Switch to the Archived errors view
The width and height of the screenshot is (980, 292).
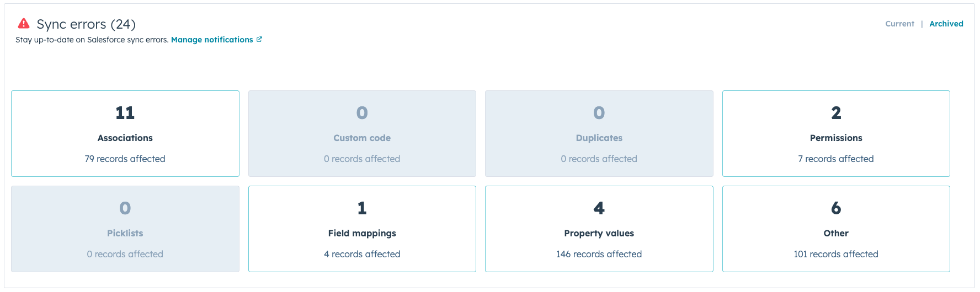(946, 24)
